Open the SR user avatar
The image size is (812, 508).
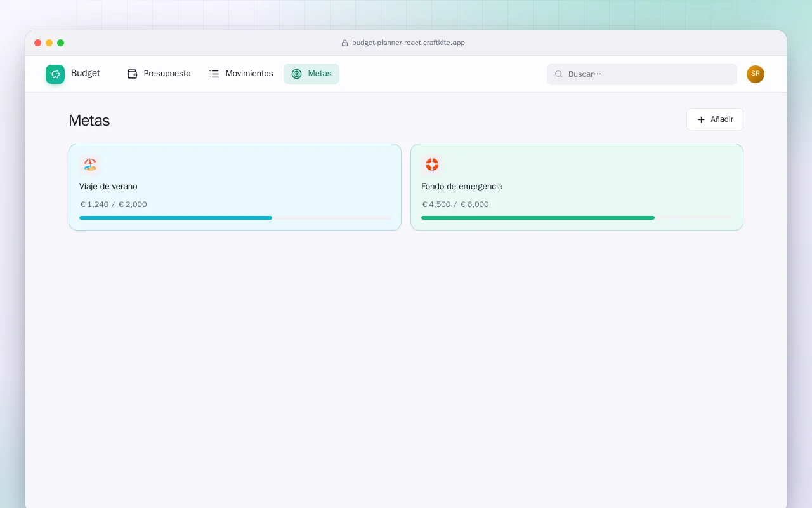(x=756, y=74)
